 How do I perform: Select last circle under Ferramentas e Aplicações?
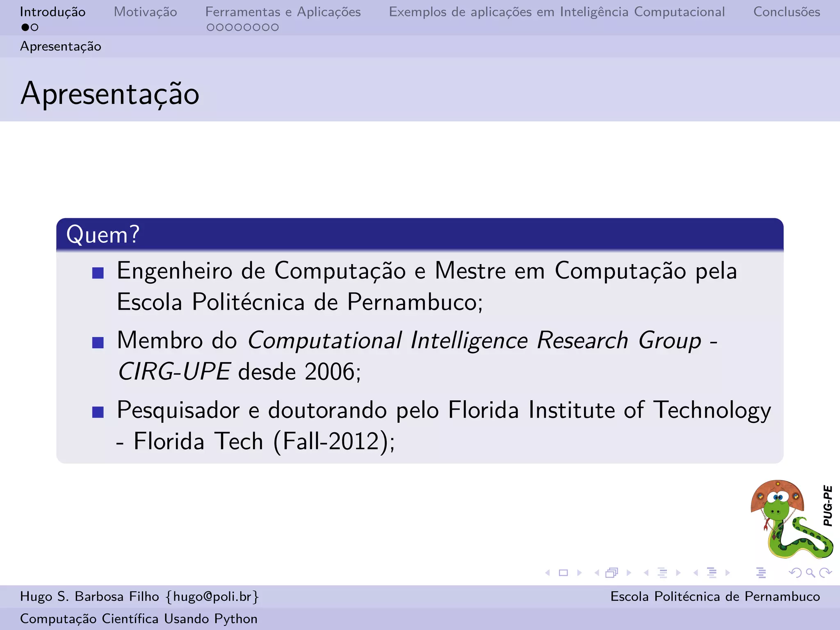point(275,27)
